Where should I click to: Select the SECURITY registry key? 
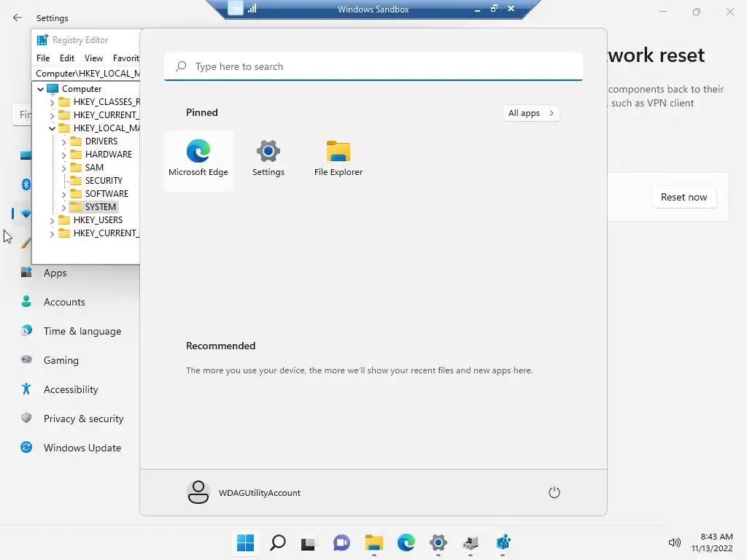click(x=104, y=181)
